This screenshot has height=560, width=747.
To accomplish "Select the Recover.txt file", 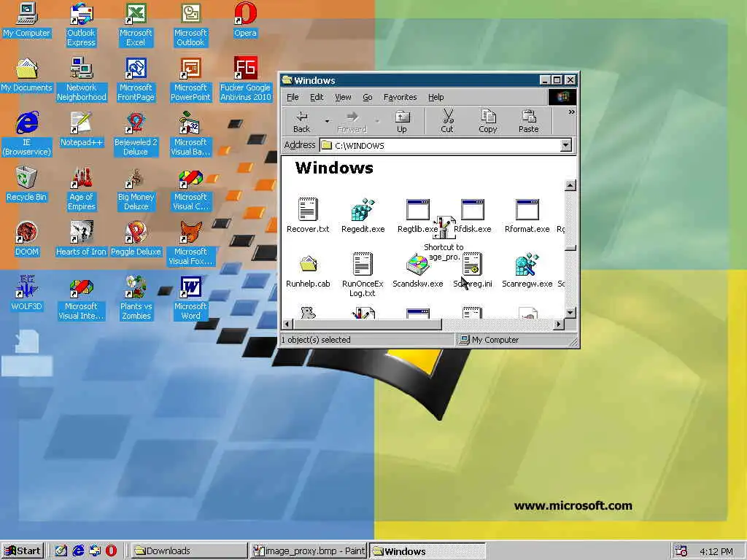I will coord(308,216).
